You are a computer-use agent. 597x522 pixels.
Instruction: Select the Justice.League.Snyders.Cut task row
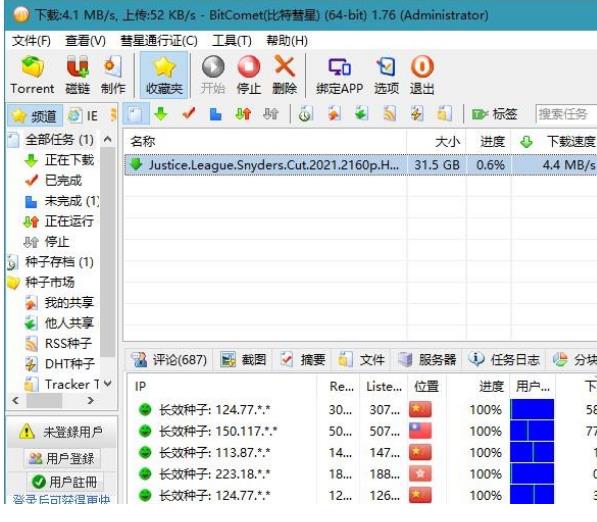point(361,165)
